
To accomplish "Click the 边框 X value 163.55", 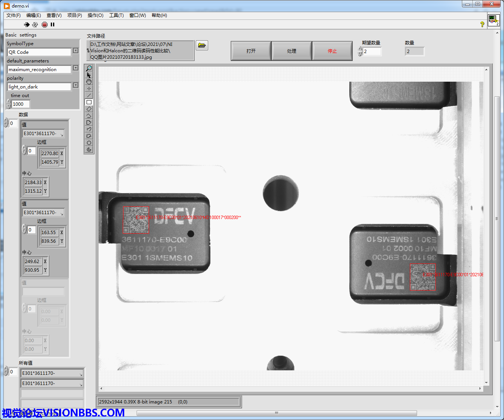I will [x=50, y=232].
